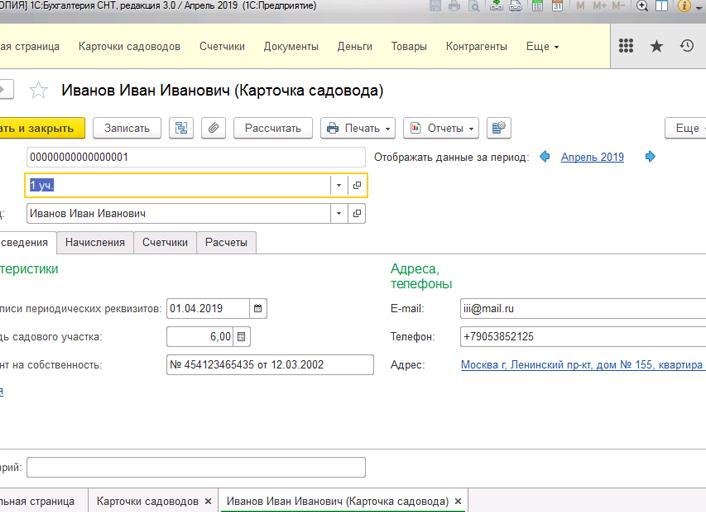Expand the Еще menu in section bar
Screen dimensions: 706x512
542,46
